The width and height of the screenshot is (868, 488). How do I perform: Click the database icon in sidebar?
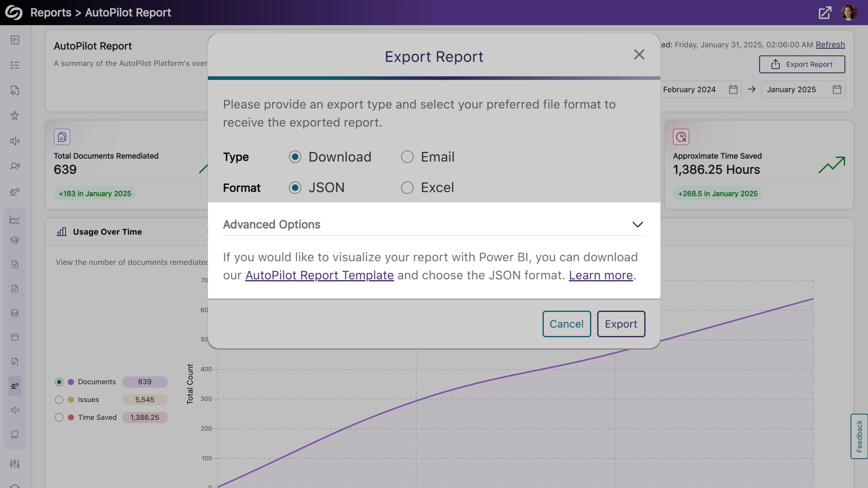point(14,313)
